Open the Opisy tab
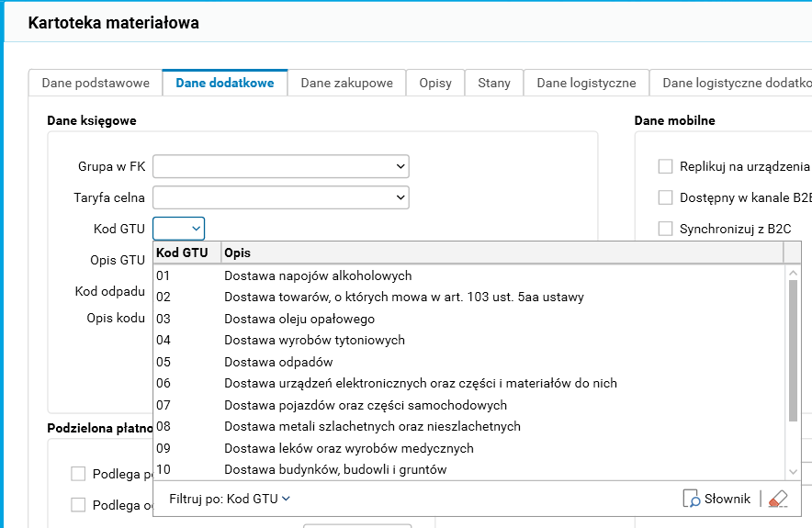Image resolution: width=812 pixels, height=528 pixels. [435, 83]
